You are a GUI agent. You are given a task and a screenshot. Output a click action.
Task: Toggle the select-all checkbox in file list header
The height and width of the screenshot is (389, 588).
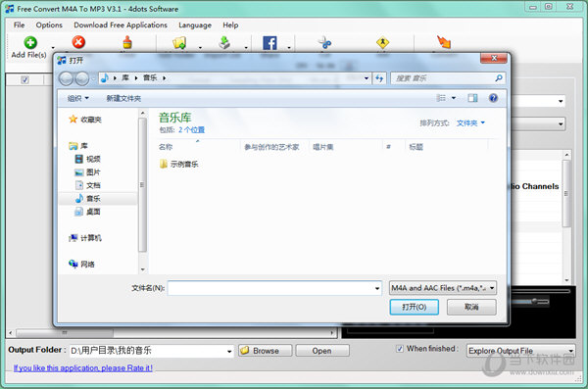(24, 79)
